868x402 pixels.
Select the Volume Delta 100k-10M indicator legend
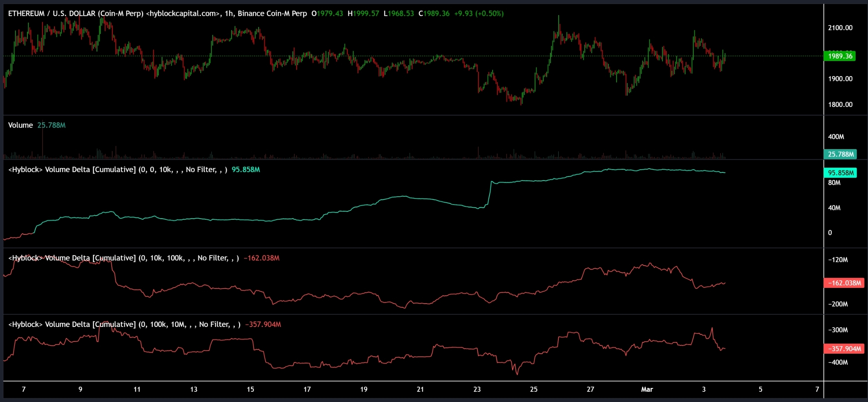(x=124, y=325)
